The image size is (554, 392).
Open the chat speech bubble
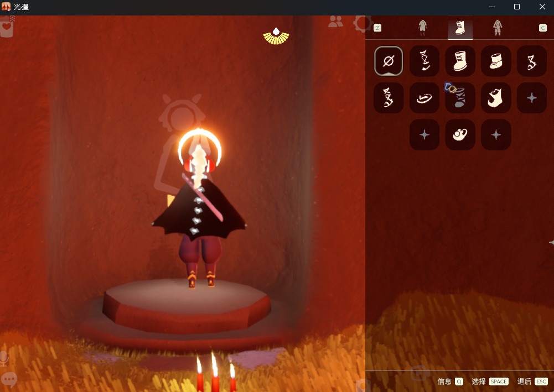[x=9, y=380]
